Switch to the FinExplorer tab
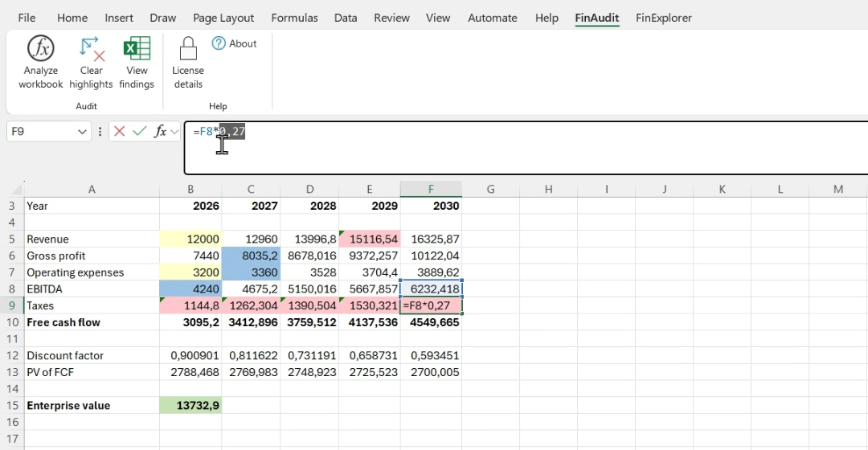868x450 pixels. click(x=664, y=18)
